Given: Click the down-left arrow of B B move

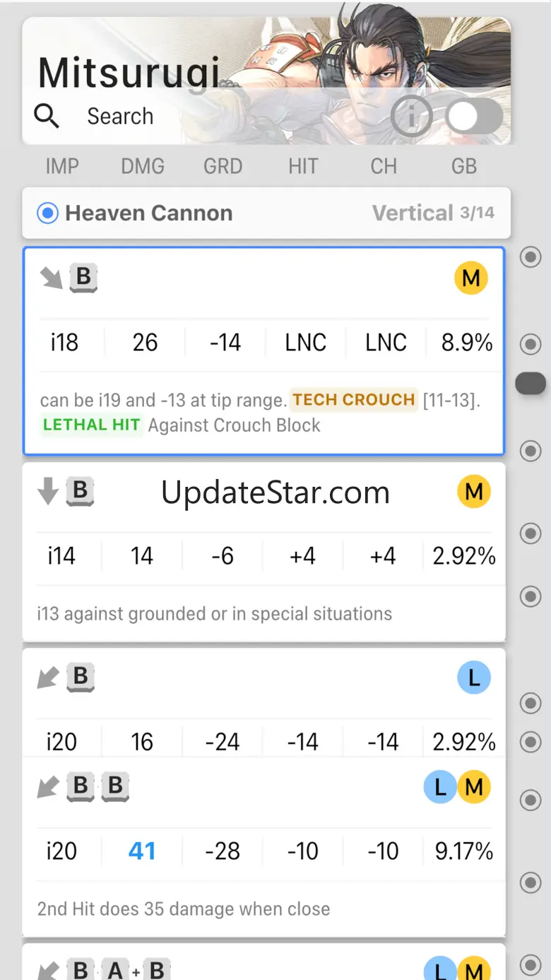Looking at the screenshot, I should coord(48,786).
